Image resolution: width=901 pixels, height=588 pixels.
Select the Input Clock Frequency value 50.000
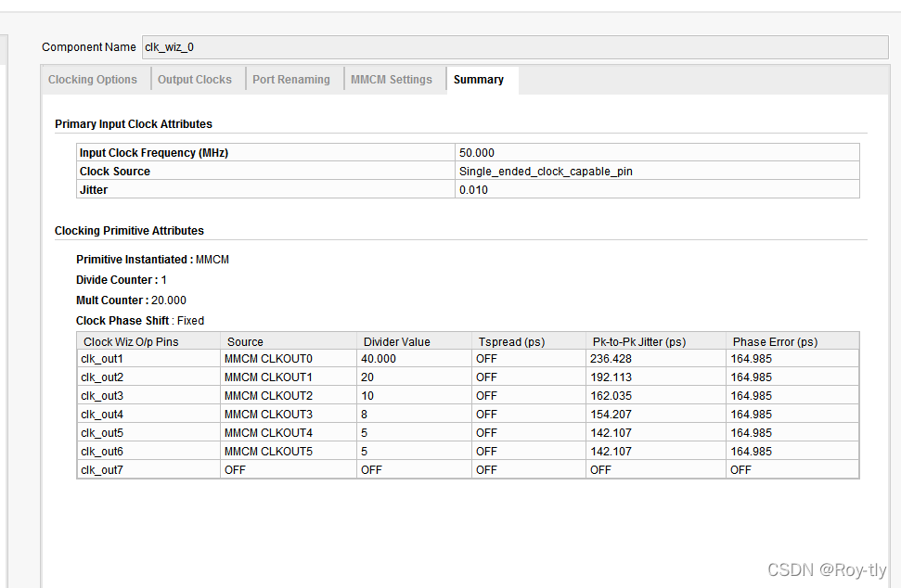click(657, 153)
